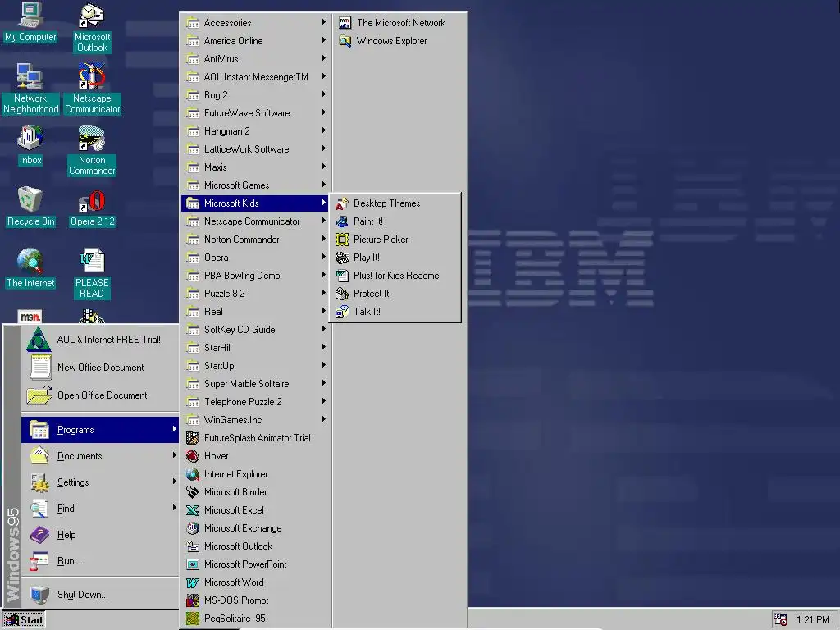
Task: Expand the Documents submenu arrow
Action: 174,455
